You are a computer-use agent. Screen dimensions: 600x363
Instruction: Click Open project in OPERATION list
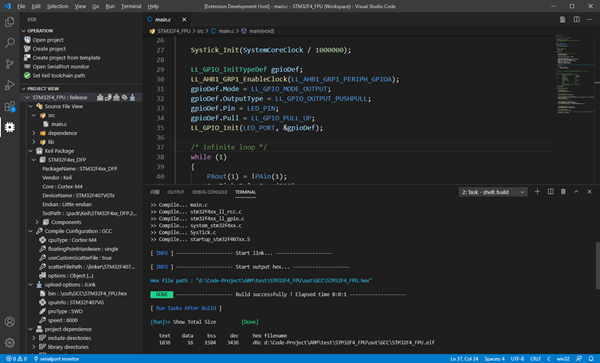point(48,40)
